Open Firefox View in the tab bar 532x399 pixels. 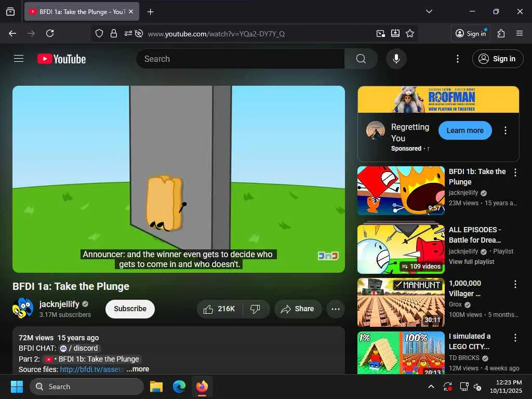point(10,11)
